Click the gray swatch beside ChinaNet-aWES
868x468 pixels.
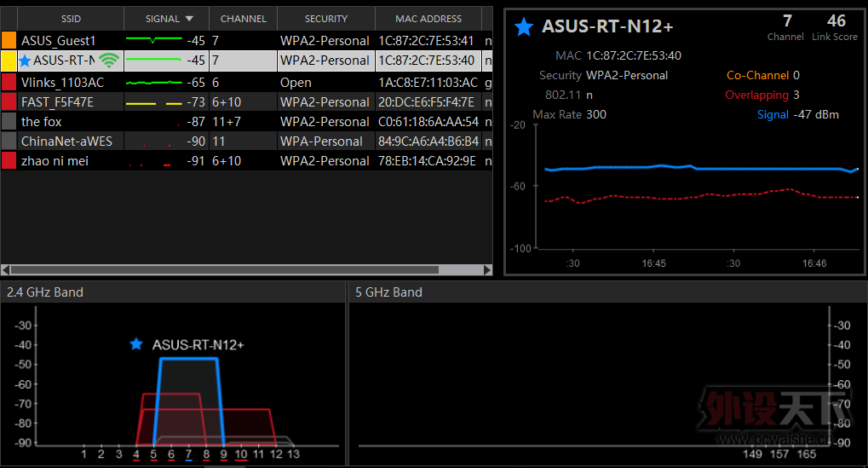point(9,142)
